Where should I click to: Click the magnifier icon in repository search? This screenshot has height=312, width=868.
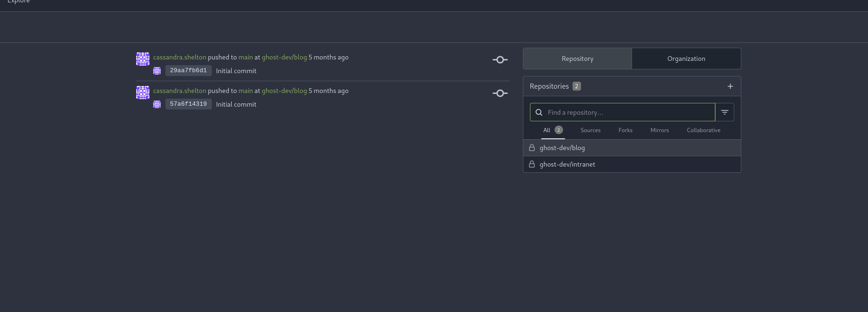pos(539,112)
